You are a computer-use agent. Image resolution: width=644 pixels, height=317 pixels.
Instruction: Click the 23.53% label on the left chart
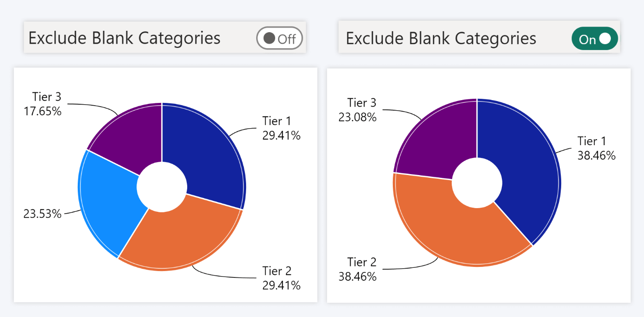[x=43, y=213]
